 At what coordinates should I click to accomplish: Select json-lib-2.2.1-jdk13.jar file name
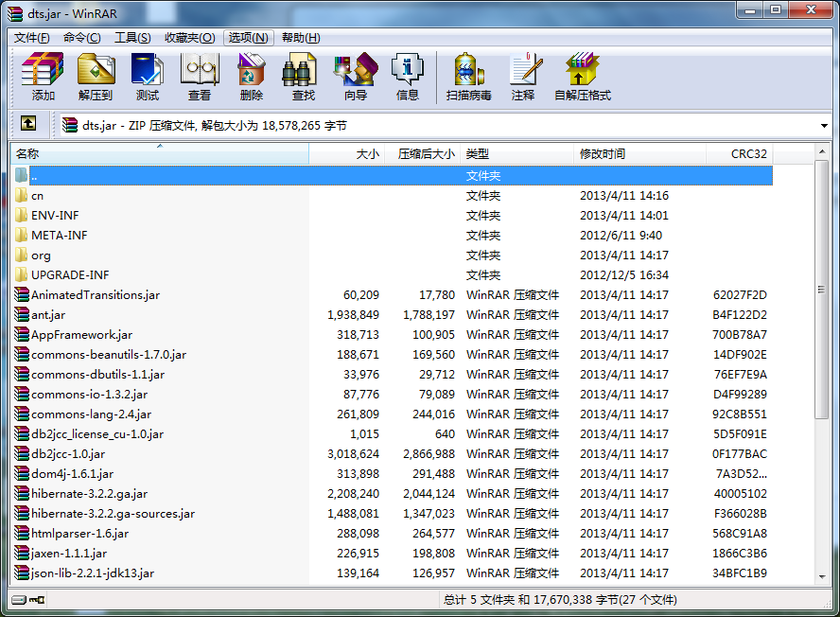coord(93,573)
